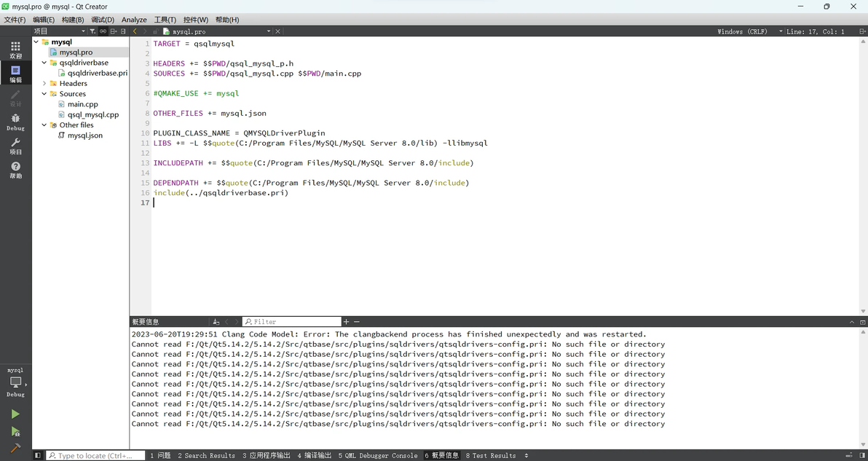Open the 欢迎 (Welcome) mode

pos(15,50)
